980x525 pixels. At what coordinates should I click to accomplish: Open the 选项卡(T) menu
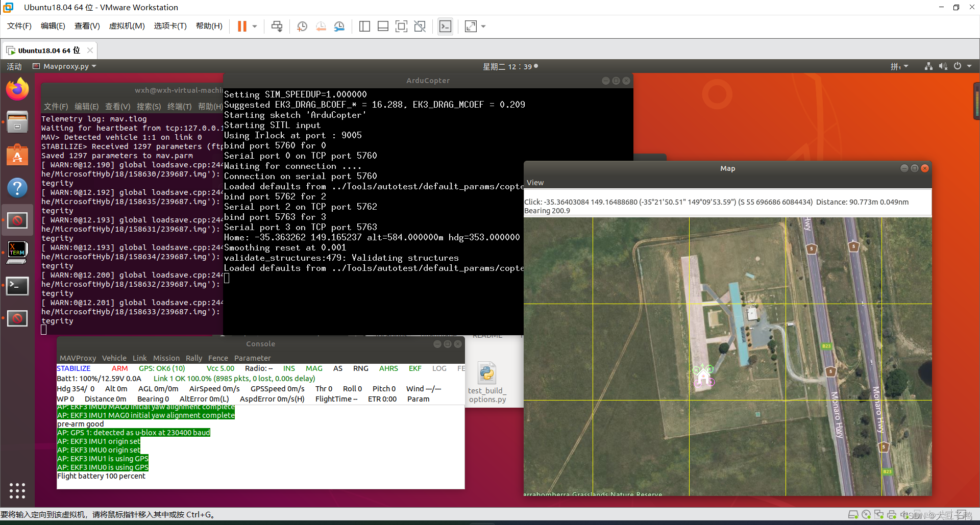point(170,26)
